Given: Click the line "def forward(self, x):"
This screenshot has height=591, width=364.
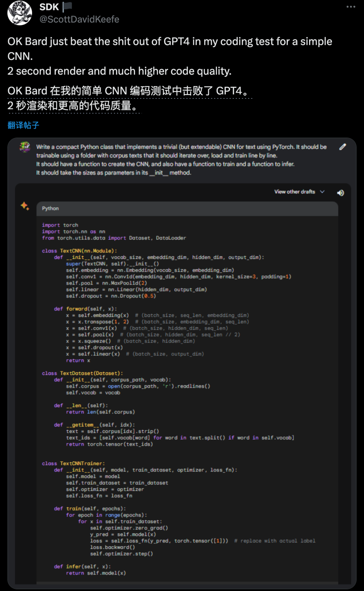Looking at the screenshot, I should [x=86, y=309].
